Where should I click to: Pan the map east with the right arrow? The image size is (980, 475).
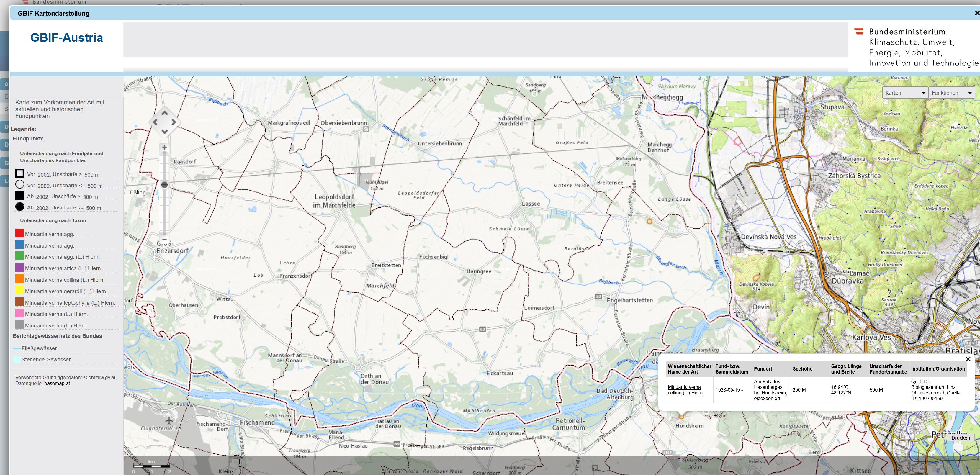tap(174, 122)
